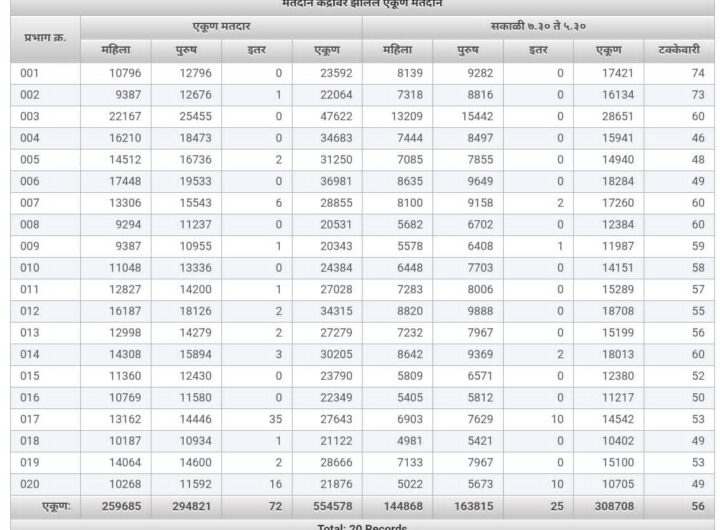720x530 pixels.
Task: Click the सकाळी ७.३० ते ५.३० header
Action: [x=538, y=26]
